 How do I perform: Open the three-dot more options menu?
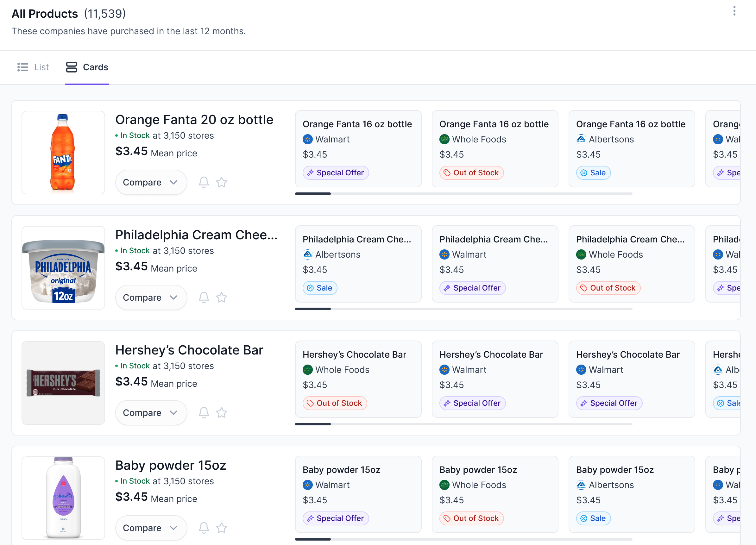point(734,11)
